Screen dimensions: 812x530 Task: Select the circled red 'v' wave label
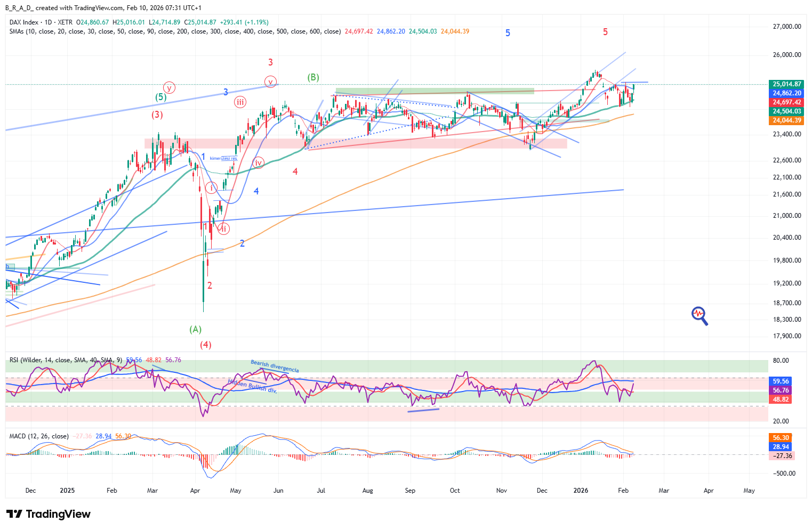271,82
